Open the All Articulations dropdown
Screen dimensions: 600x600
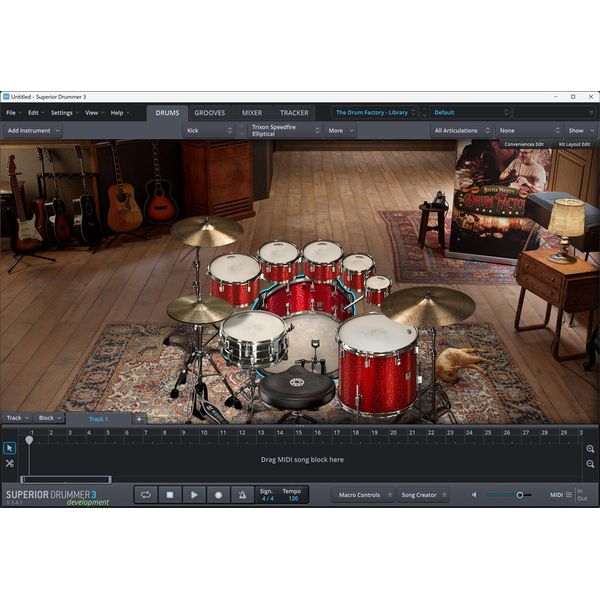tap(461, 130)
